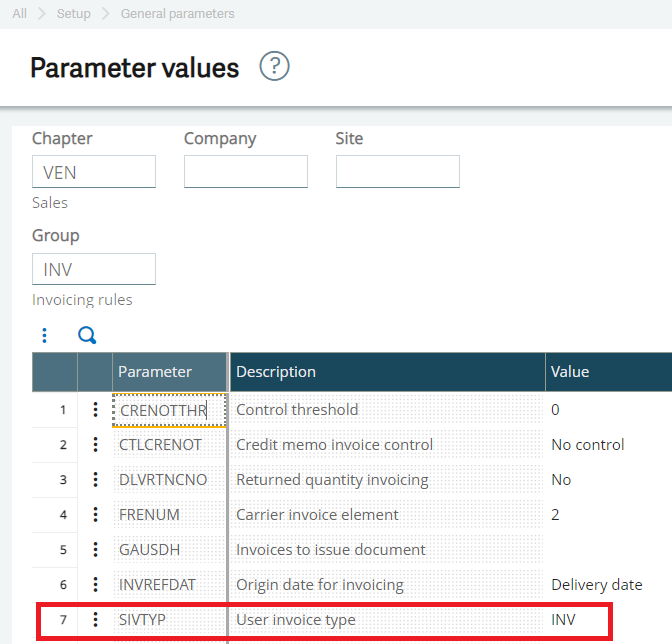Open row actions menu for GAUSDH
672x644 pixels.
(x=95, y=549)
